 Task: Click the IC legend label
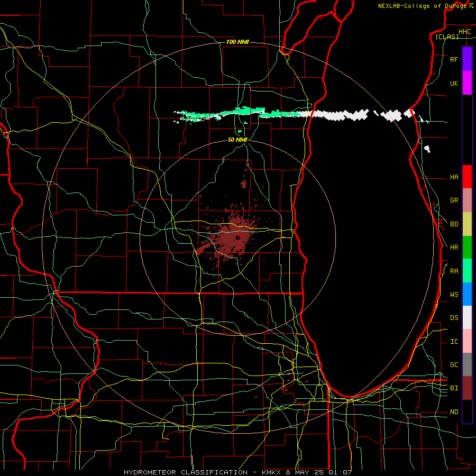(454, 342)
